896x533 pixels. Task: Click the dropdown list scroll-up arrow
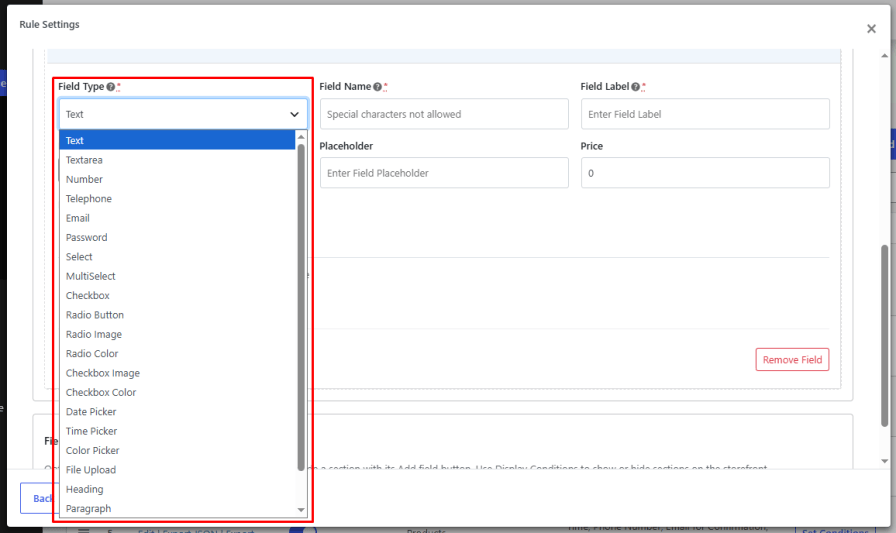click(x=301, y=137)
